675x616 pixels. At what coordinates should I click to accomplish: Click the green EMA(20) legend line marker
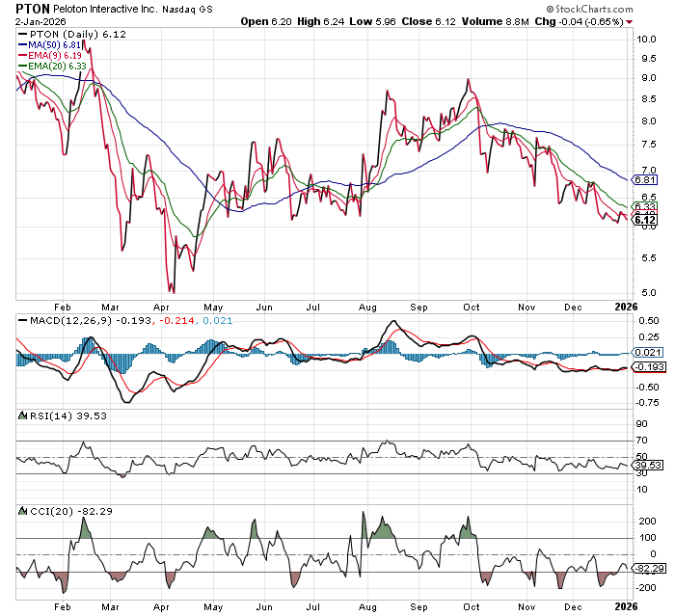point(26,67)
